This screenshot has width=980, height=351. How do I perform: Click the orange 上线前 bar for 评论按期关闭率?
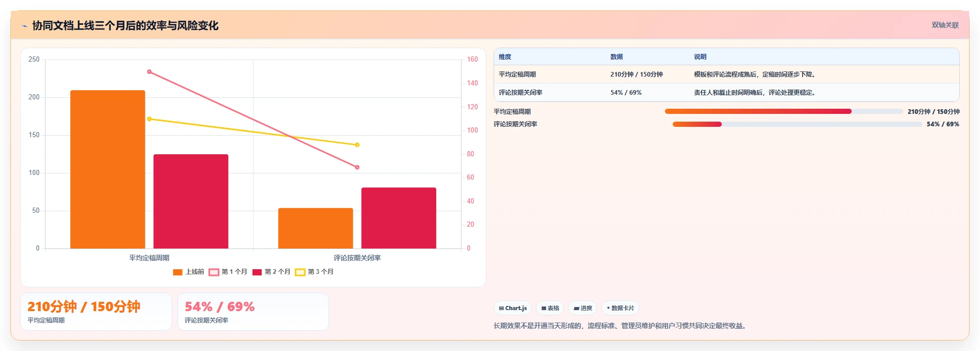click(x=316, y=228)
